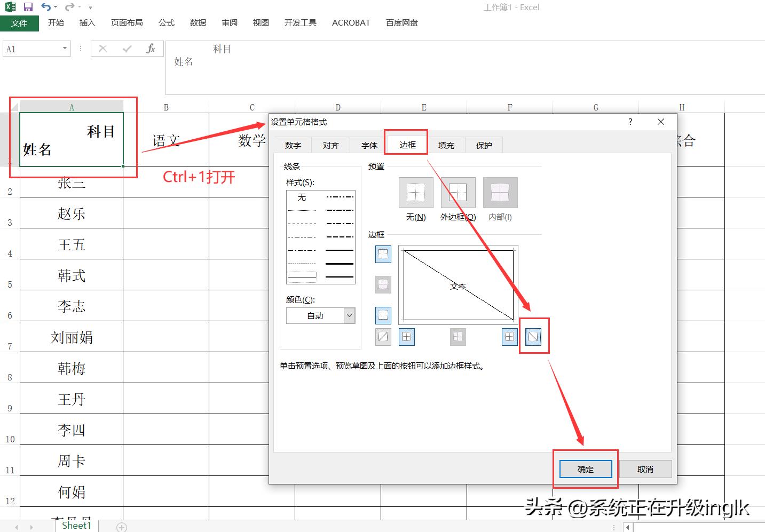
Task: Expand the Name Box dropdown for A1
Action: point(65,49)
